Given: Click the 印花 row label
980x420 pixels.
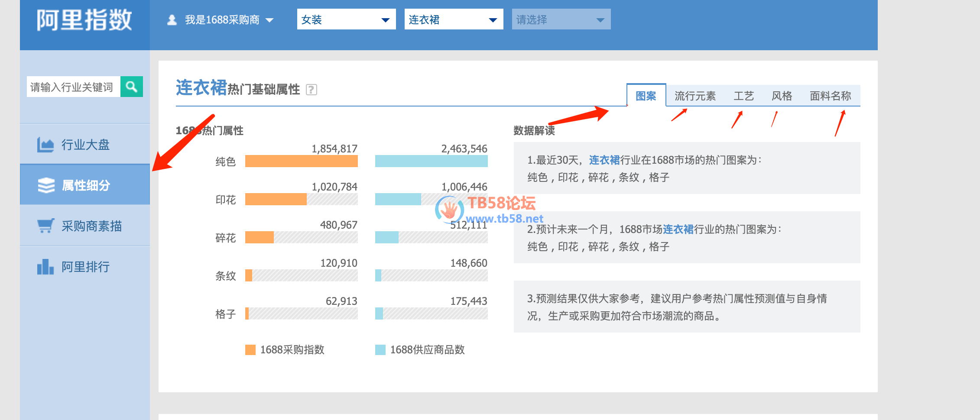Looking at the screenshot, I should point(226,200).
